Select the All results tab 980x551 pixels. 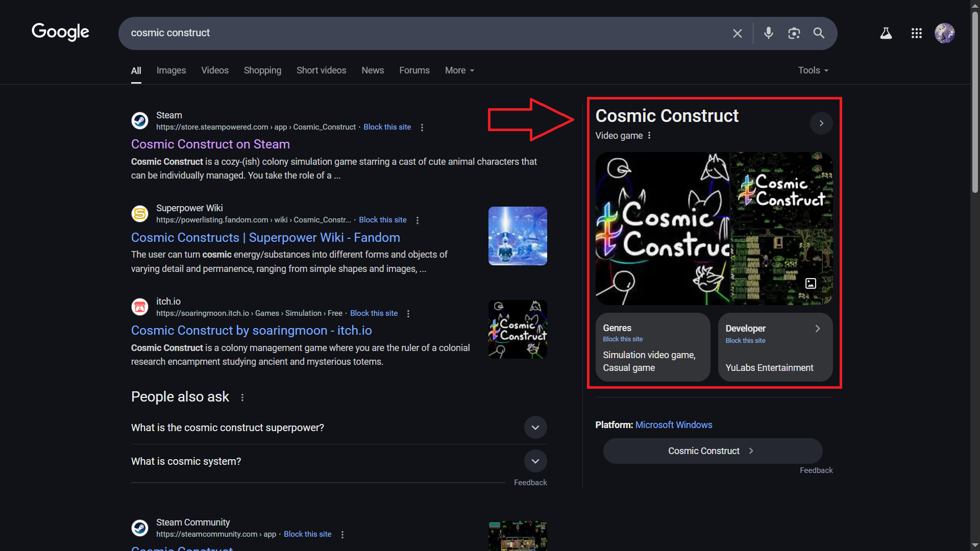coord(136,71)
